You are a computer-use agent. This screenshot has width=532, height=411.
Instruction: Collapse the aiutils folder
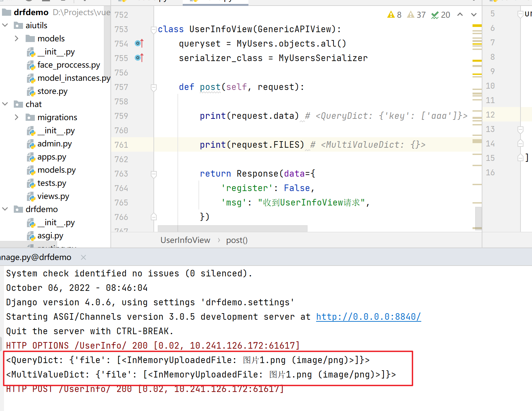point(5,25)
